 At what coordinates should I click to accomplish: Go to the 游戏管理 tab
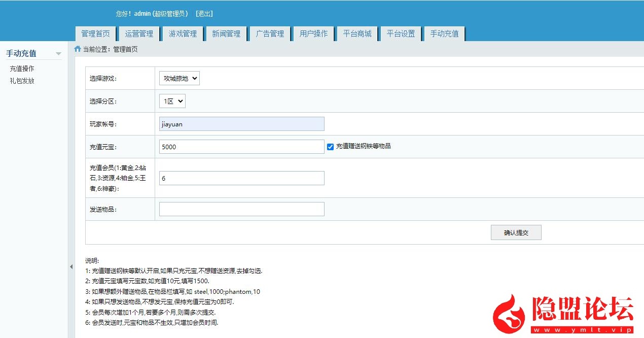tap(183, 33)
